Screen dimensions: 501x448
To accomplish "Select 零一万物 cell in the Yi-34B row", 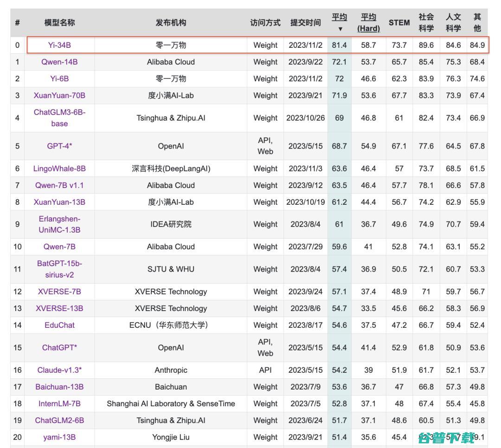I will [171, 45].
